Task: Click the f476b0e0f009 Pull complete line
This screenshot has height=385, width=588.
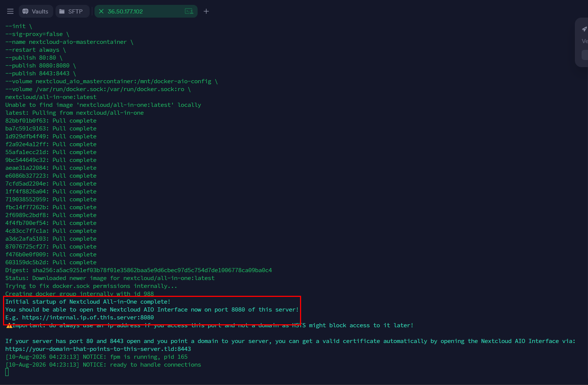Action: click(51, 255)
